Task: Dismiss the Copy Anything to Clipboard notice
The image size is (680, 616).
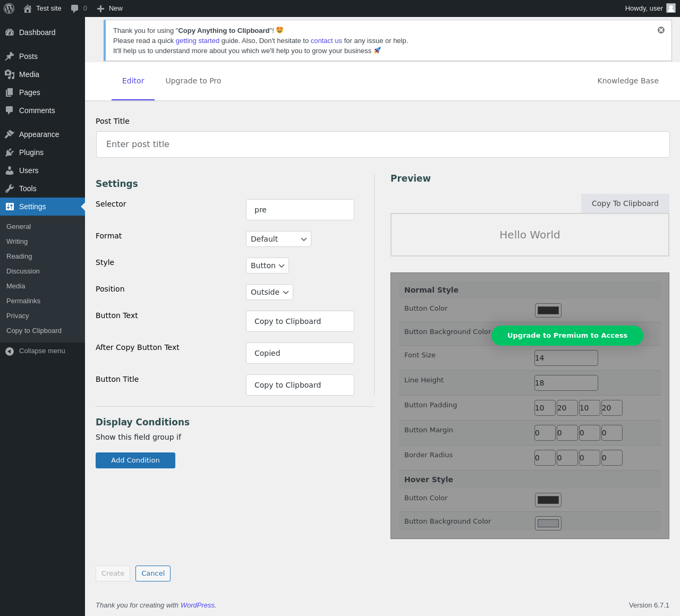Action: (661, 30)
